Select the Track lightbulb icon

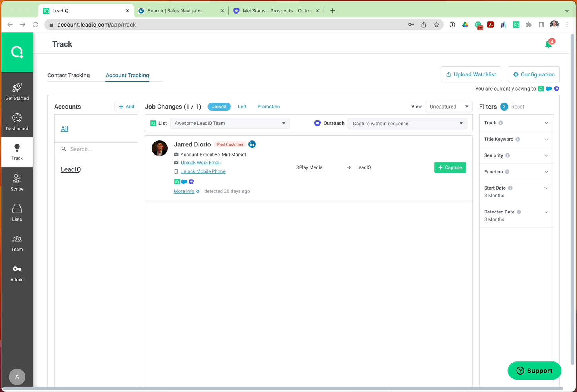click(x=17, y=148)
